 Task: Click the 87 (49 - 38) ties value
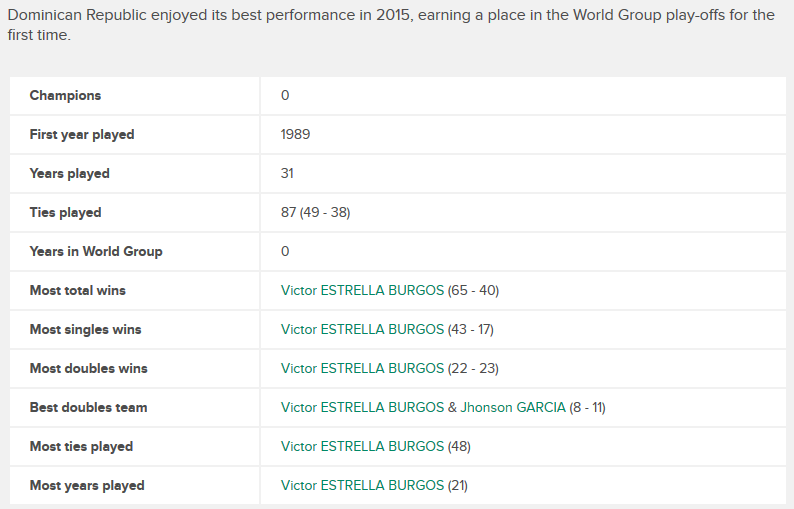click(315, 212)
